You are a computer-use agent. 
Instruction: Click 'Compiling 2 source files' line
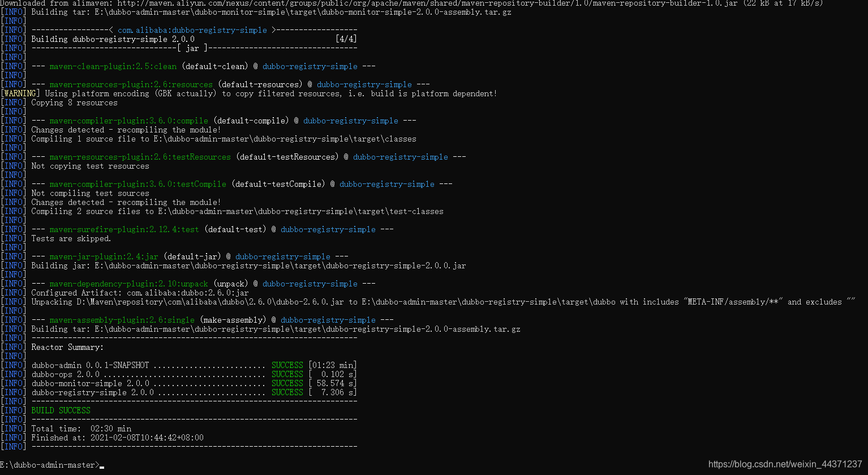click(x=237, y=211)
